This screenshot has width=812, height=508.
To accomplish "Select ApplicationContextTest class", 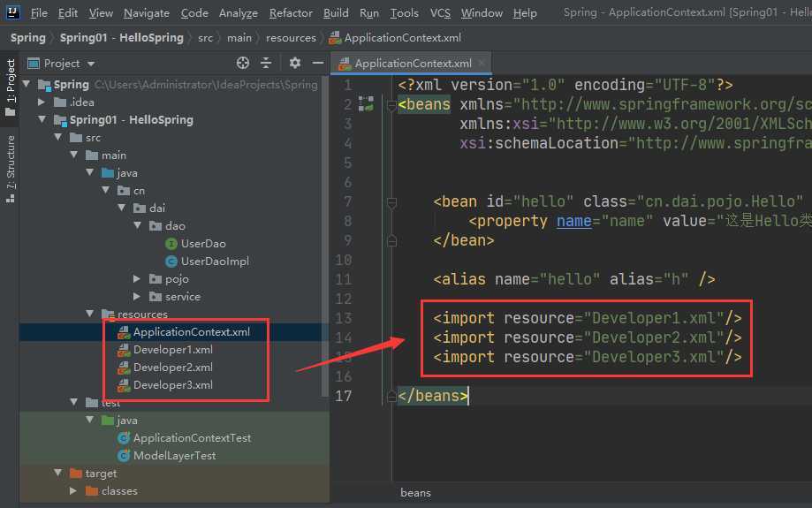I will point(192,438).
